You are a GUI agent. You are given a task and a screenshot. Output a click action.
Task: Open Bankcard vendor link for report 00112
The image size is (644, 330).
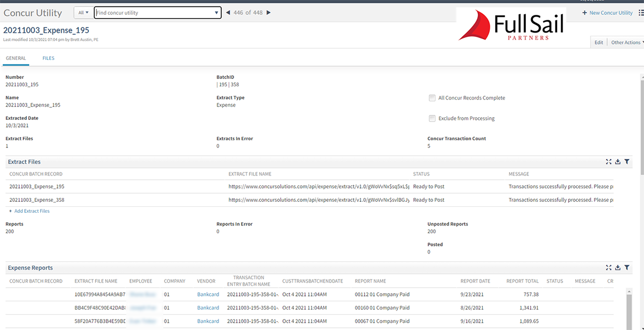coord(208,294)
